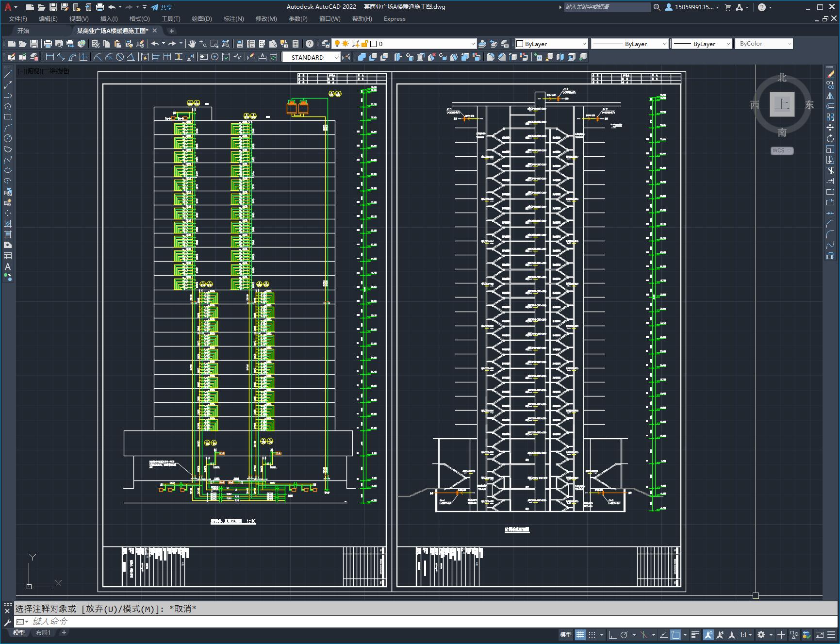840x644 pixels.
Task: Switch to the 布局1 layout tab
Action: point(43,632)
